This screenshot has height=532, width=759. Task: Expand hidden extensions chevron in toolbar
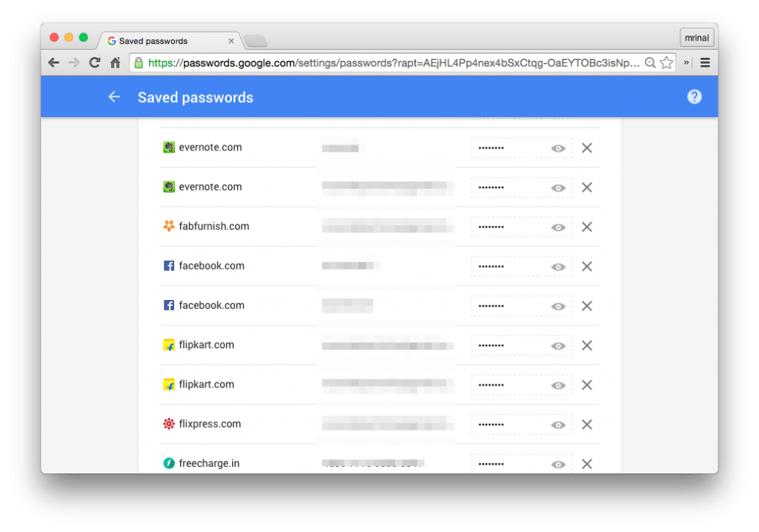686,62
